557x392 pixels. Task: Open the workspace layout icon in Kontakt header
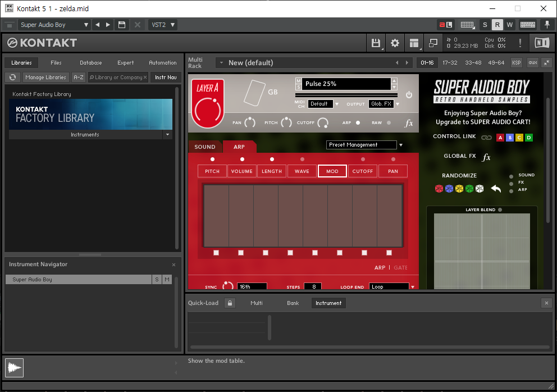coord(414,43)
